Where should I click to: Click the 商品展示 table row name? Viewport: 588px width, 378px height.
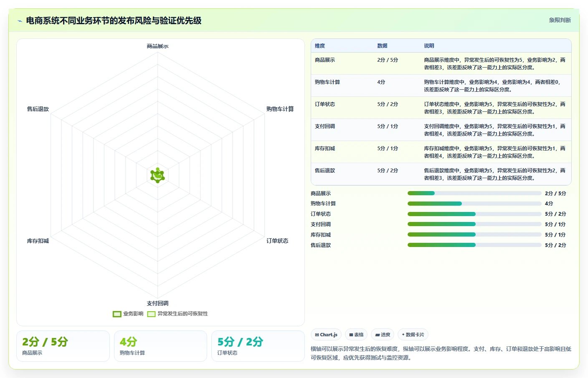[325, 60]
